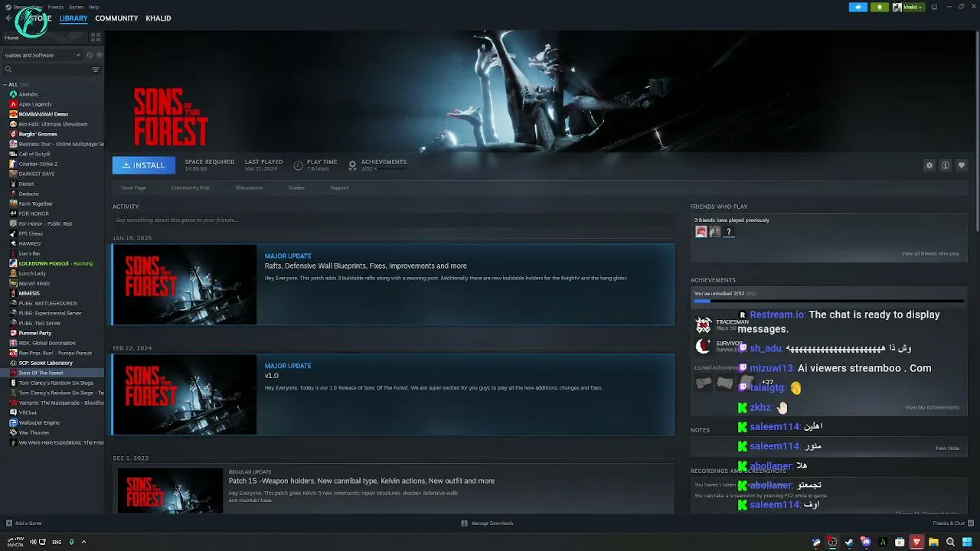Open File Explorer from the taskbar
This screenshot has height=551, width=980.
pyautogui.click(x=933, y=543)
